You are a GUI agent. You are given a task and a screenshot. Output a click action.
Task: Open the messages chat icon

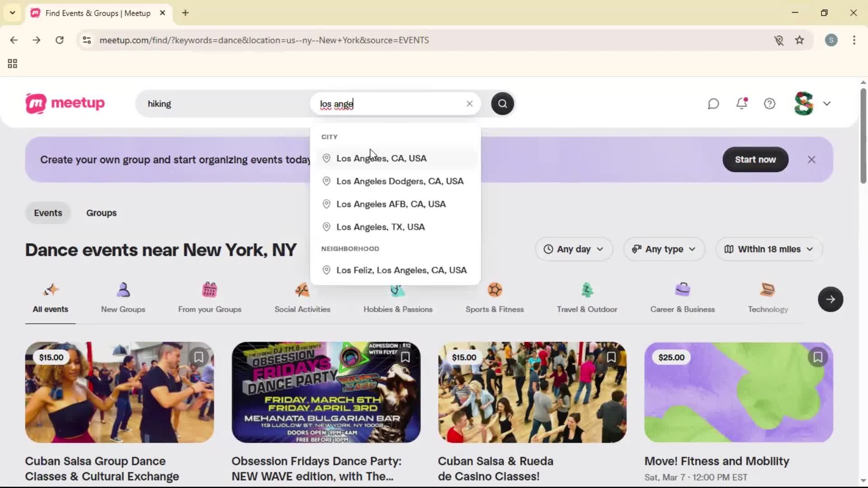tap(713, 103)
